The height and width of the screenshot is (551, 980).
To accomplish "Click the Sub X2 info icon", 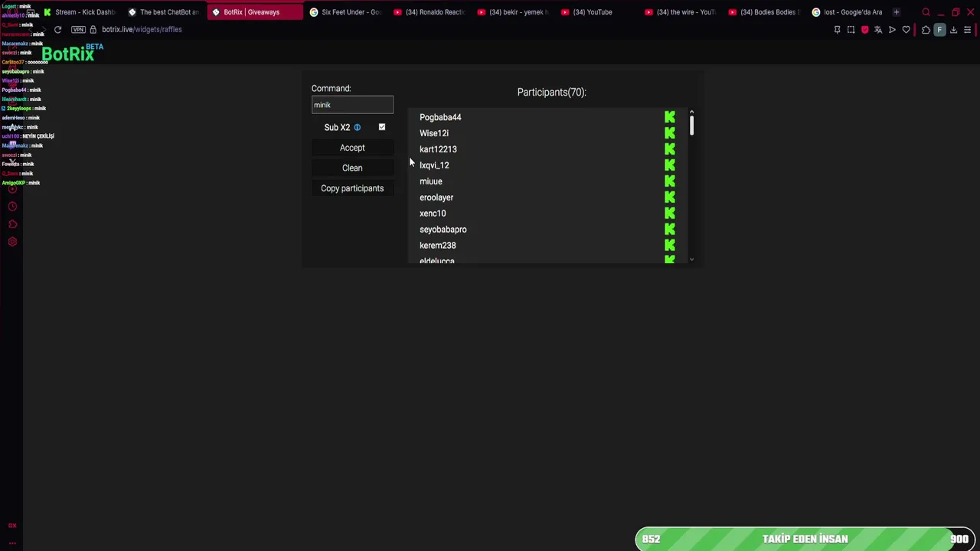I will click(357, 127).
